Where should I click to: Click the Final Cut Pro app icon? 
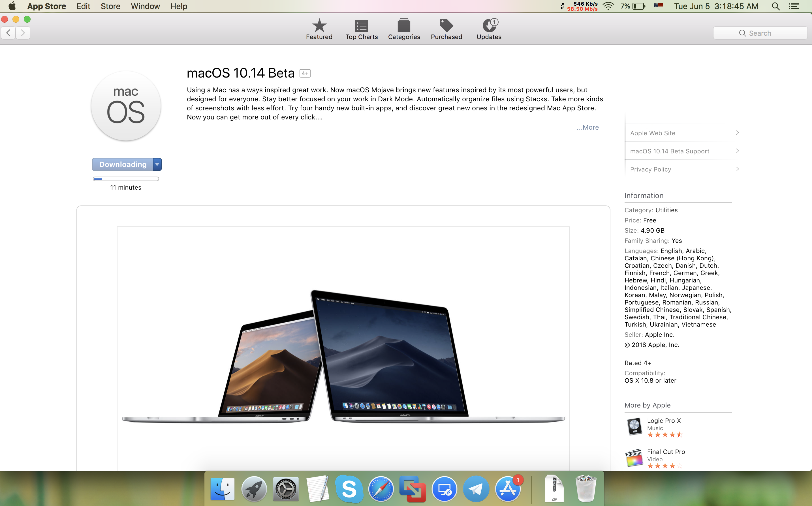click(634, 458)
